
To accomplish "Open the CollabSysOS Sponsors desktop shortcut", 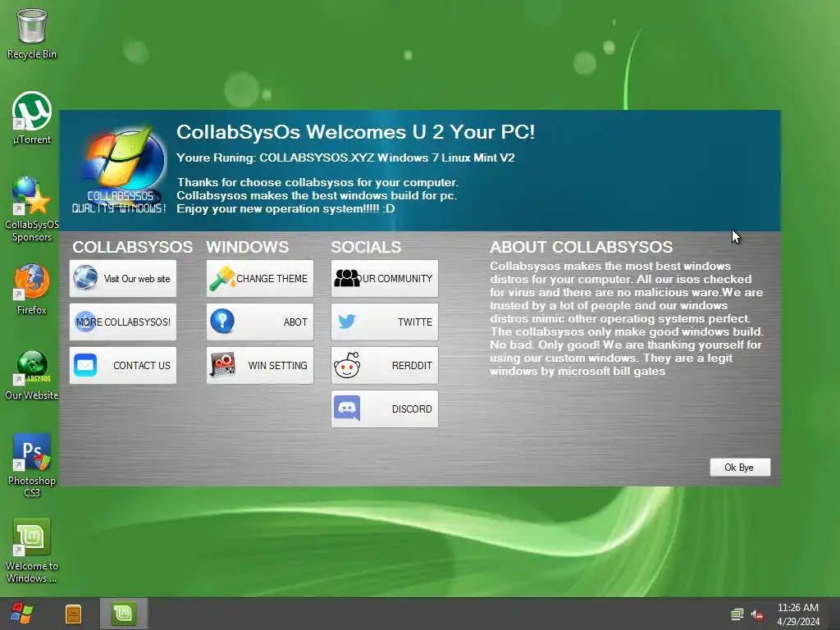I will tap(32, 209).
